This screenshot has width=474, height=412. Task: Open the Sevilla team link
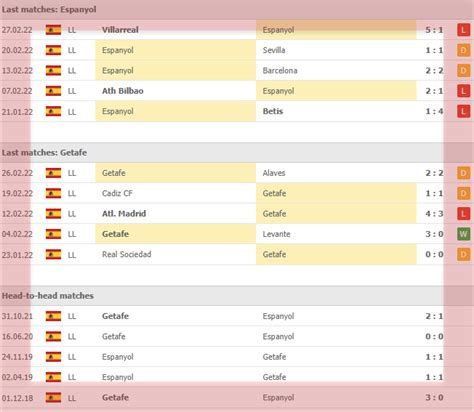pyautogui.click(x=274, y=50)
